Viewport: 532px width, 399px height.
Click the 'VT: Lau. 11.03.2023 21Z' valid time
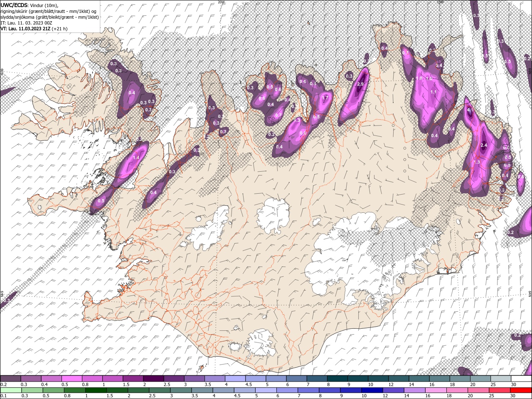pyautogui.click(x=26, y=29)
